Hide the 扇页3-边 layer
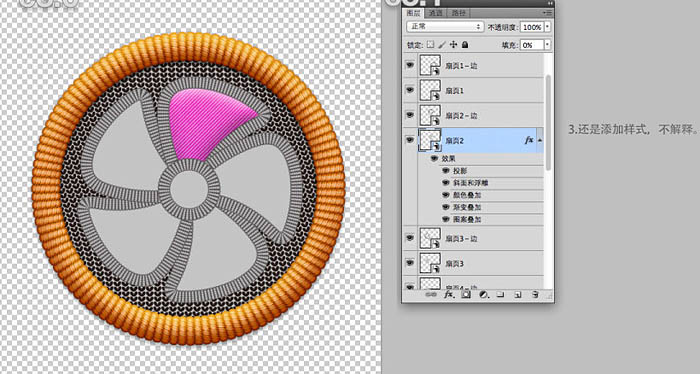Screen dimensions: 700x374 click(410, 238)
